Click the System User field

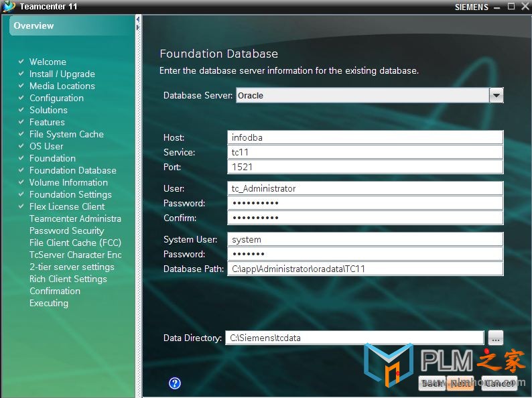pyautogui.click(x=365, y=240)
